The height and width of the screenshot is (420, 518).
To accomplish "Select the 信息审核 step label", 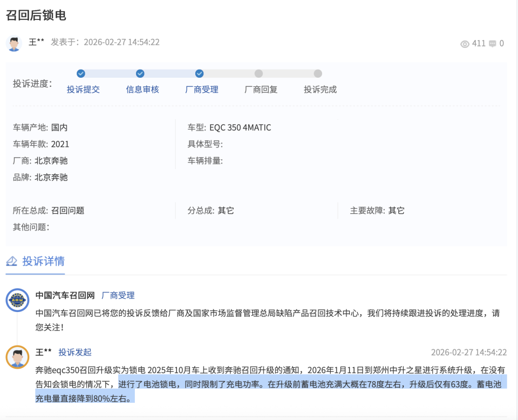I will click(142, 90).
